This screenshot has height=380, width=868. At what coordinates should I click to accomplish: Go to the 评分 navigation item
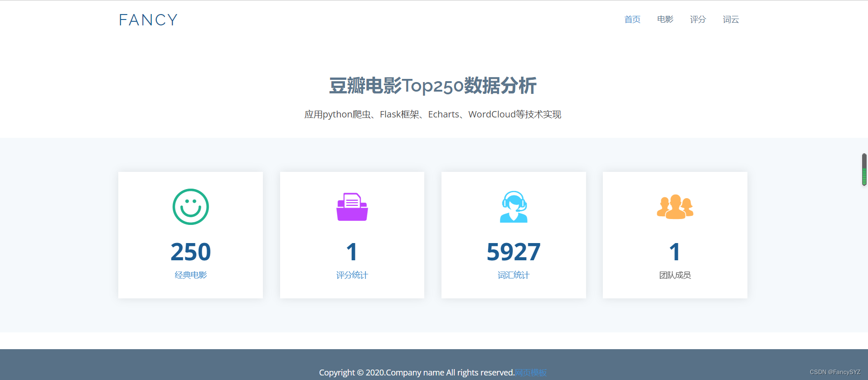click(x=698, y=19)
